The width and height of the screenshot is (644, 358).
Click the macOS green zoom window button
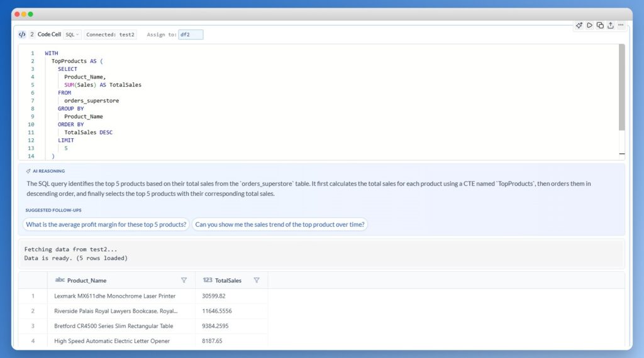[30, 14]
